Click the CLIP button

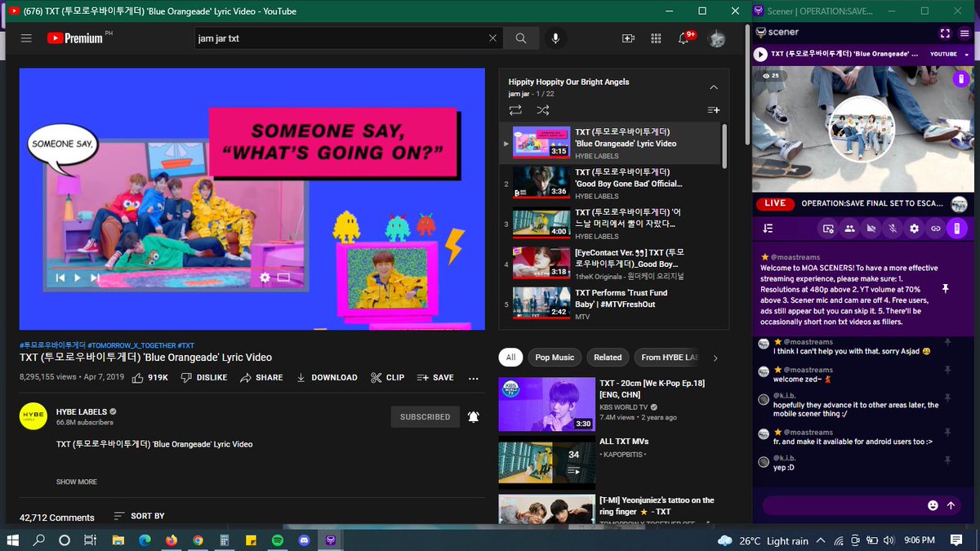[x=387, y=378]
